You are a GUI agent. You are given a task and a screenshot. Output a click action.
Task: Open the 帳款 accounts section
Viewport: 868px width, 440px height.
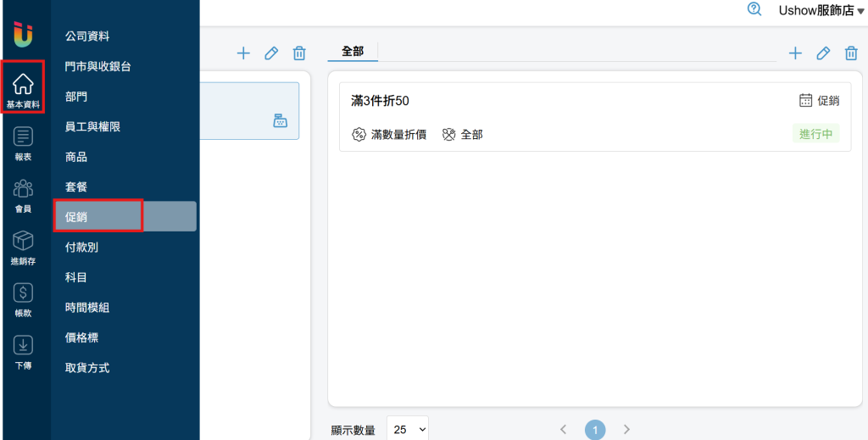click(x=23, y=299)
